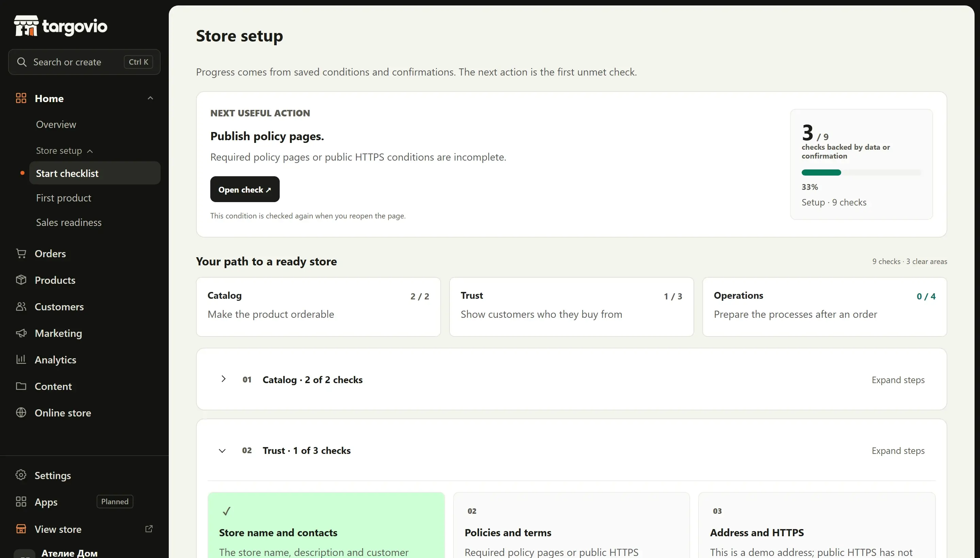
Task: Click the Customers people icon
Action: tap(21, 306)
